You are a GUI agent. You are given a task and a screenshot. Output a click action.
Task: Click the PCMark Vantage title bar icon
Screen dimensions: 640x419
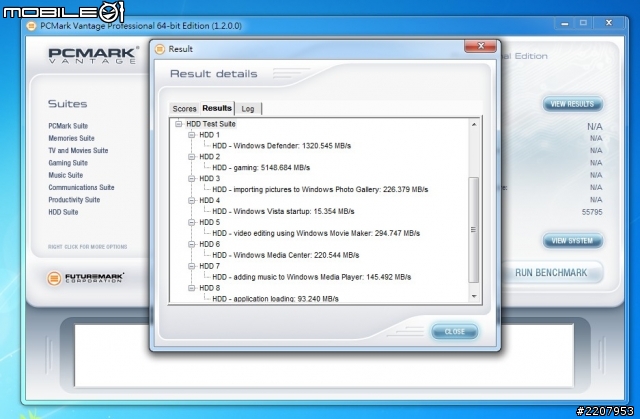[31, 26]
